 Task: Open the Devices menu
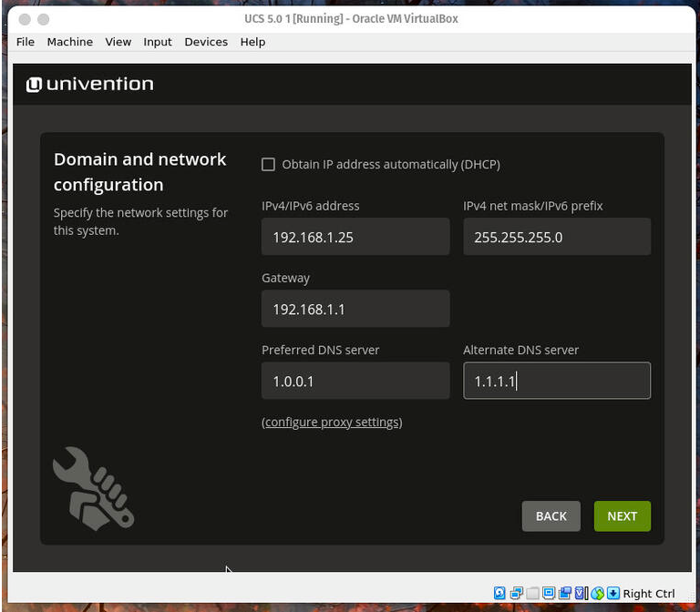pos(206,42)
